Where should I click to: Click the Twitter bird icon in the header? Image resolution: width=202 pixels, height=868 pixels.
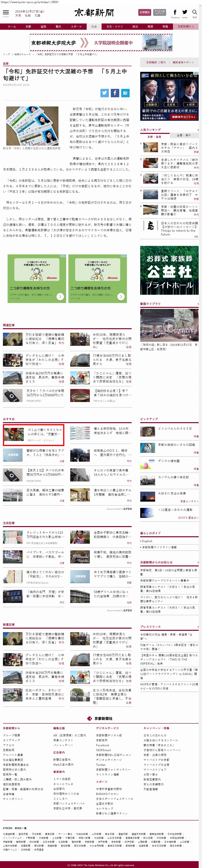pos(185,12)
